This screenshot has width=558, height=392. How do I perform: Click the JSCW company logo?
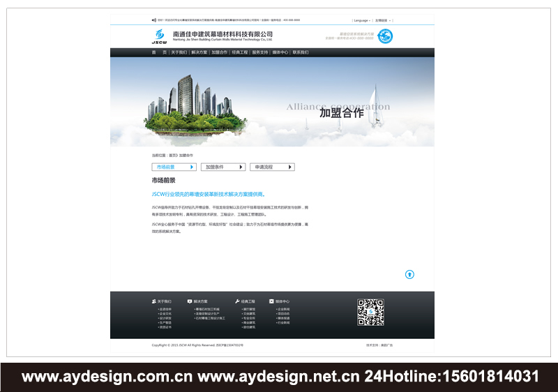160,37
